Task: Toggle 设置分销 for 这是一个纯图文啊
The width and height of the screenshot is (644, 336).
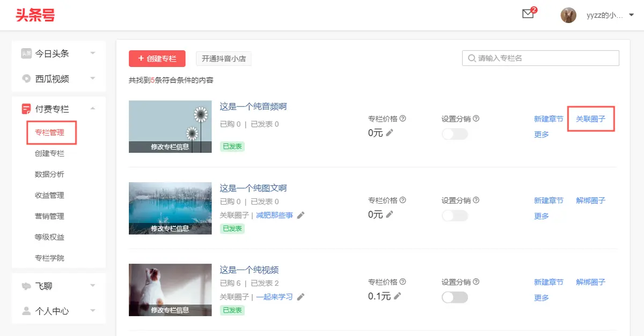Action: pyautogui.click(x=455, y=215)
